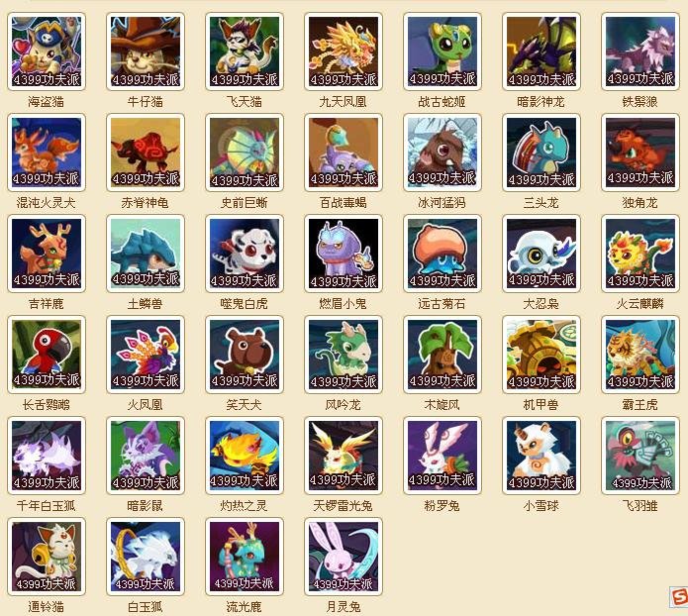The image size is (688, 616).
Task: Click the 火云麒麟 name text
Action: coord(640,304)
